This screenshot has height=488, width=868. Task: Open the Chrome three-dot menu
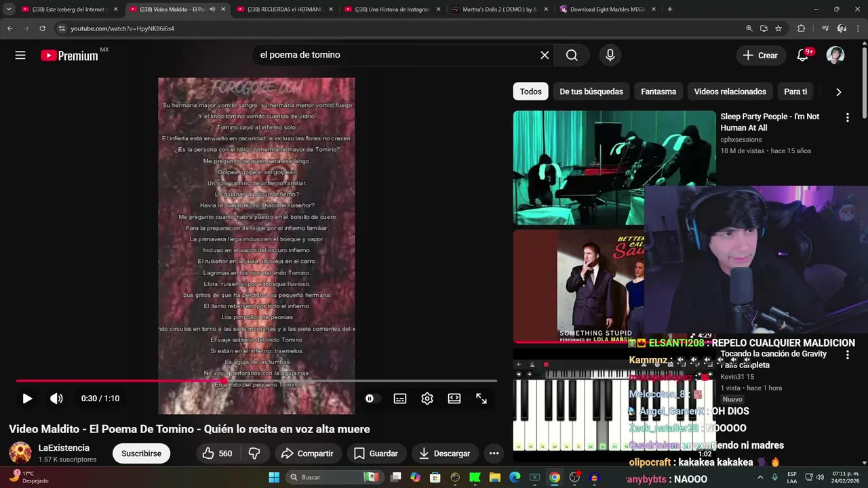click(859, 28)
